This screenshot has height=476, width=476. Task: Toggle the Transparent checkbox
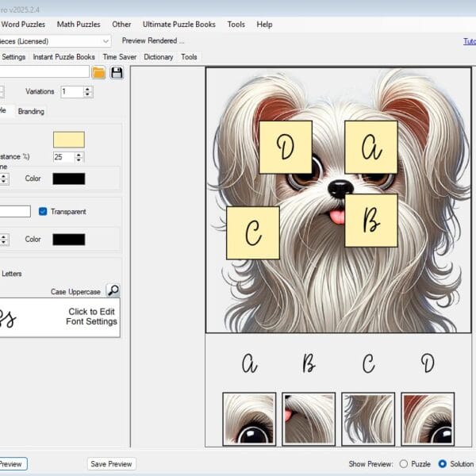43,212
